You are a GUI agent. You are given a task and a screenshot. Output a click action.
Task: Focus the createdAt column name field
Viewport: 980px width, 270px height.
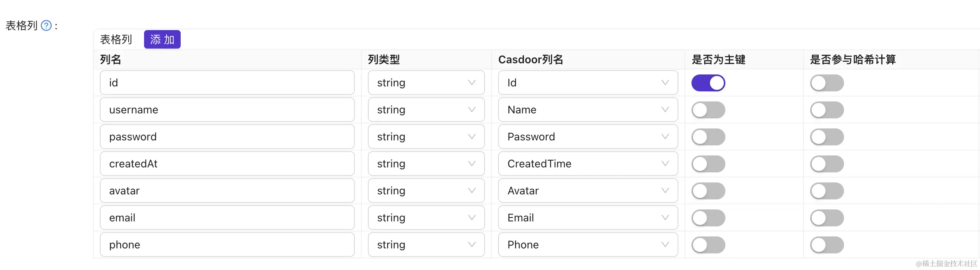click(x=227, y=164)
